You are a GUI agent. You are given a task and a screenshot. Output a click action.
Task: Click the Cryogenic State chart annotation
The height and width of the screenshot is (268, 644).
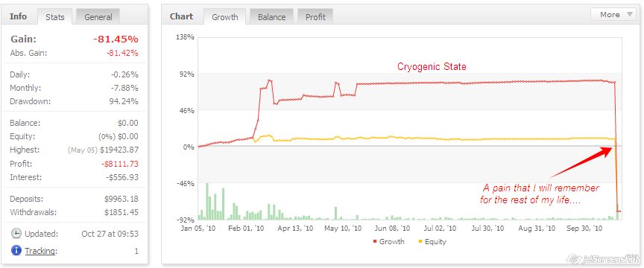[432, 66]
